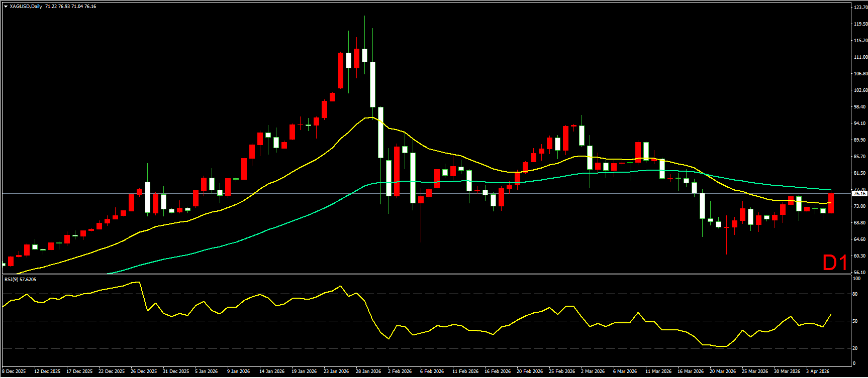Click right end of green moving average line
The width and height of the screenshot is (868, 378).
click(830, 189)
